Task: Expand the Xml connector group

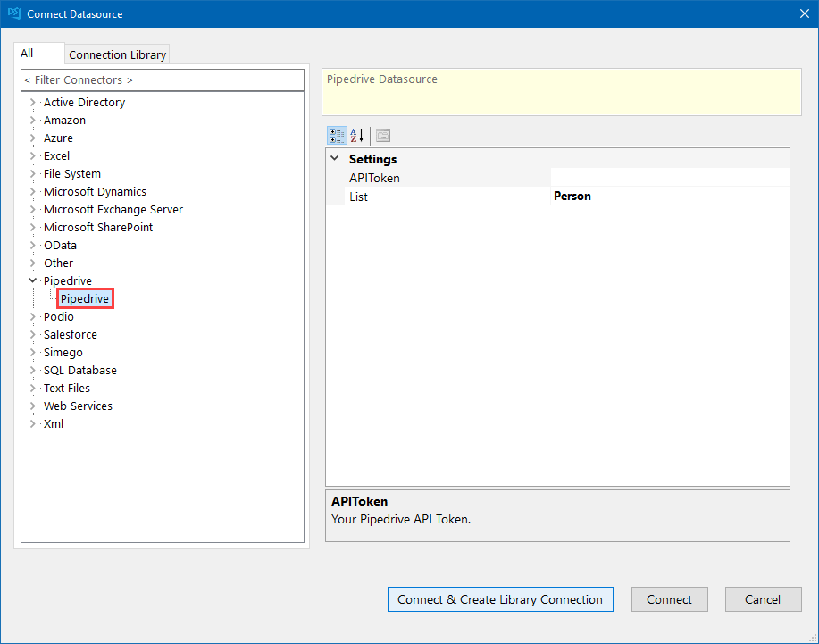Action: click(x=32, y=423)
